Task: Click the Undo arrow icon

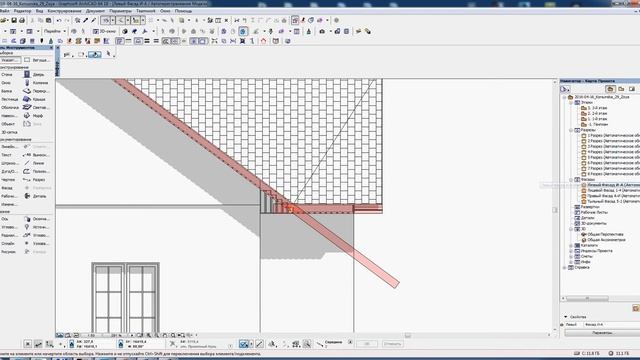Action: tap(59, 20)
